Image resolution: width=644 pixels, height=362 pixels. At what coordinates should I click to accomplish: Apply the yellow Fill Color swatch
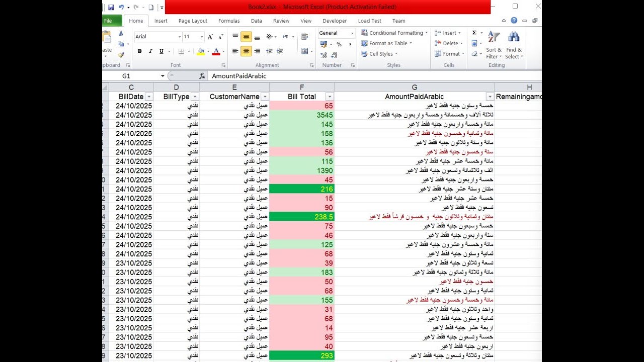point(201,51)
